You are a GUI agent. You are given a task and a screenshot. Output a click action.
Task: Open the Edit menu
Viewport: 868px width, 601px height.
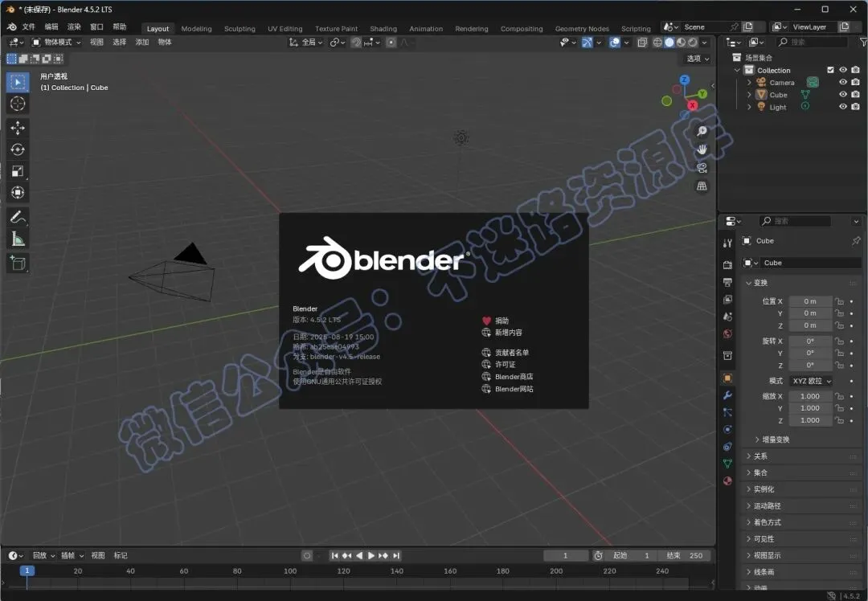point(51,27)
